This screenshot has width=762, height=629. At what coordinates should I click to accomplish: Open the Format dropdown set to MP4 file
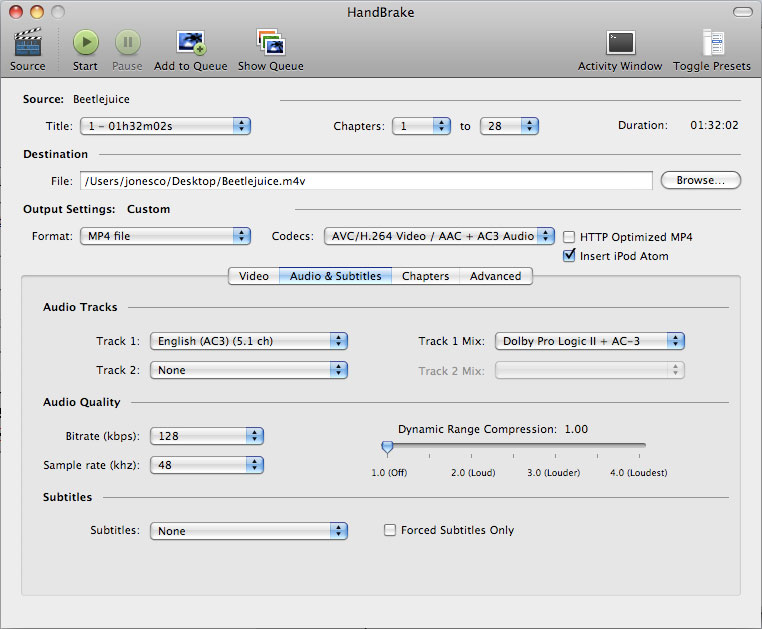tap(165, 236)
